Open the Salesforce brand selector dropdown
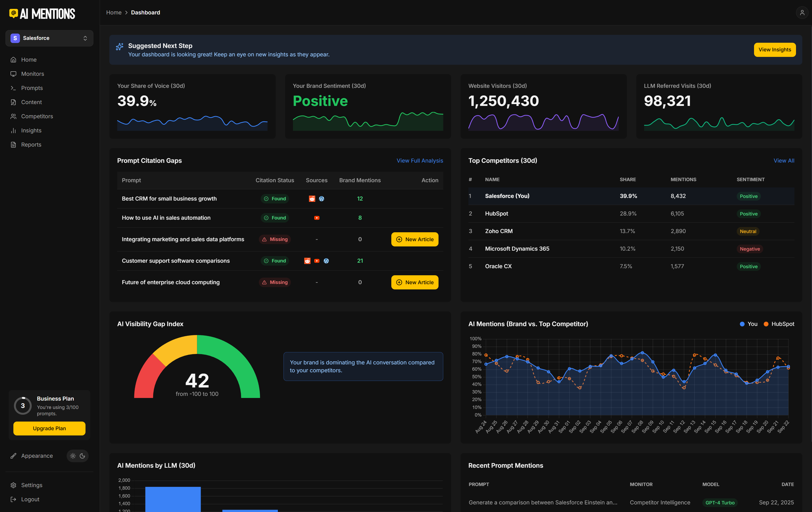812x512 pixels. (49, 38)
